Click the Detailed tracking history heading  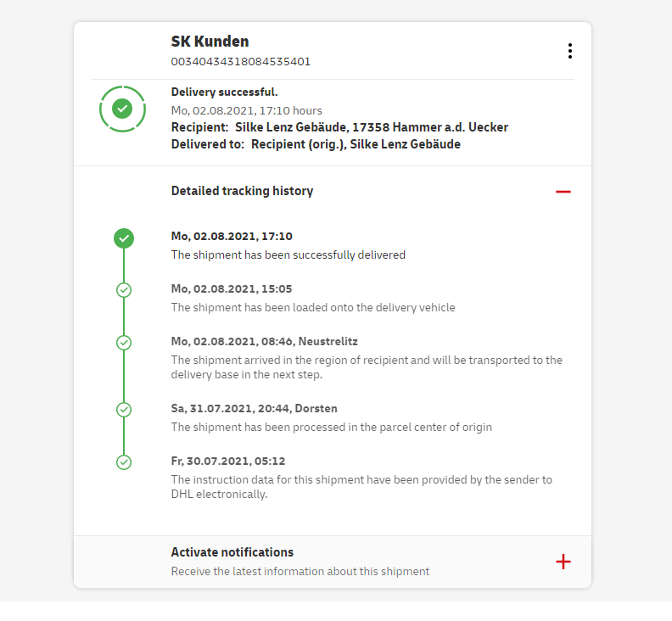pos(242,191)
